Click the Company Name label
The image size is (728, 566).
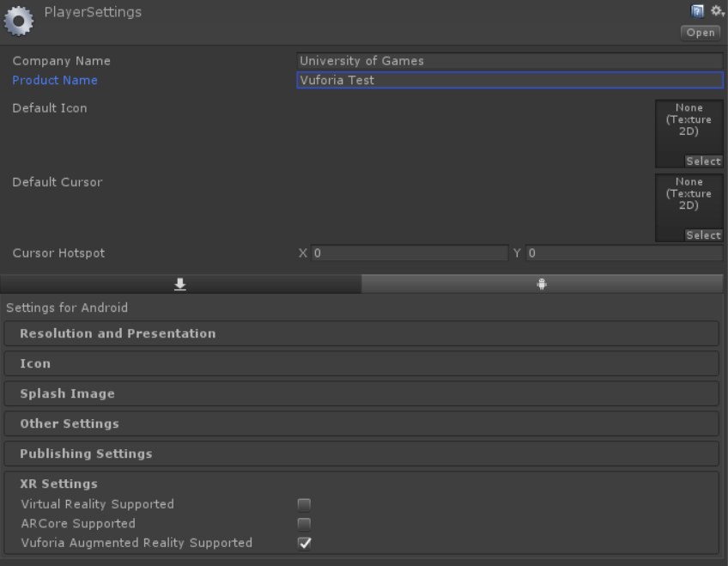pos(61,61)
